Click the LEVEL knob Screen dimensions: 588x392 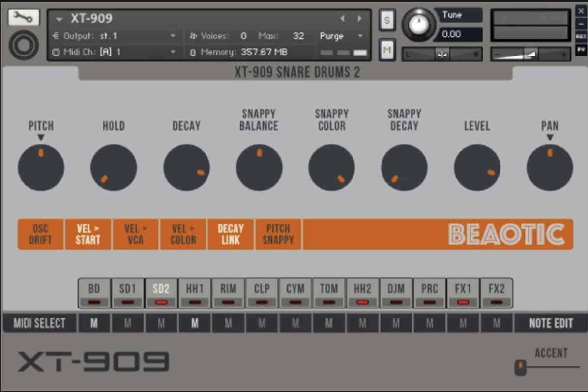[x=477, y=168]
